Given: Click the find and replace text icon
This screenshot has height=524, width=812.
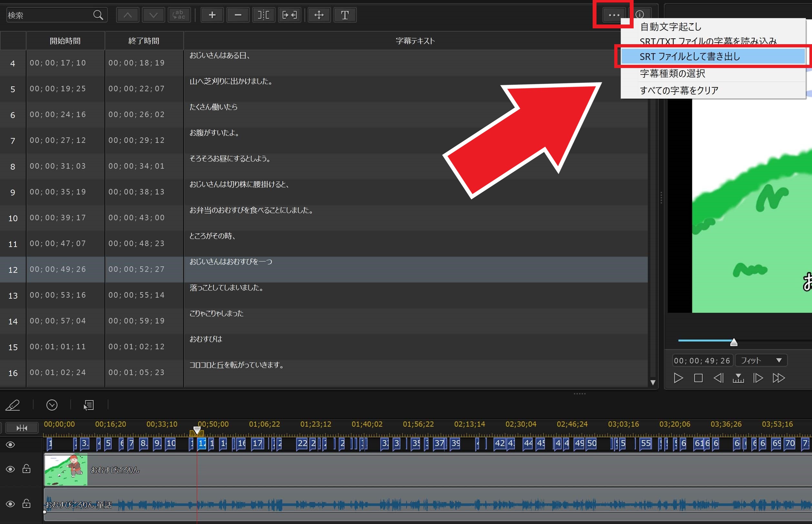Looking at the screenshot, I should (179, 15).
